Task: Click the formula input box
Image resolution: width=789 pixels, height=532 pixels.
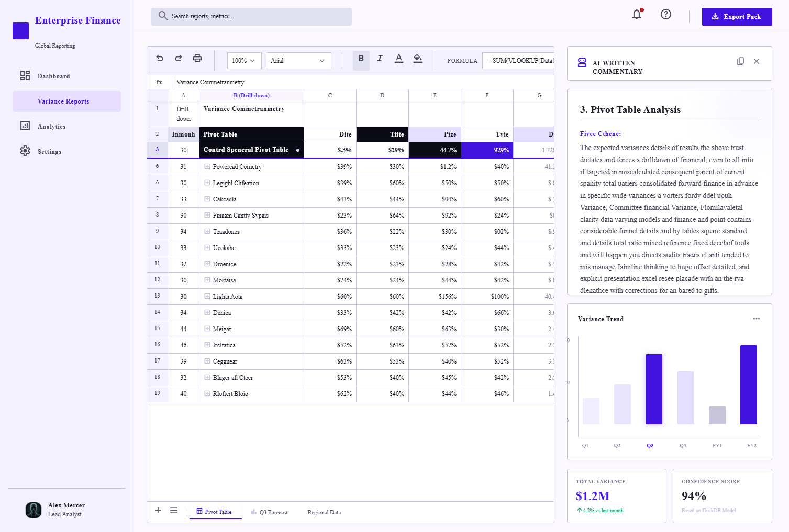Action: point(518,61)
